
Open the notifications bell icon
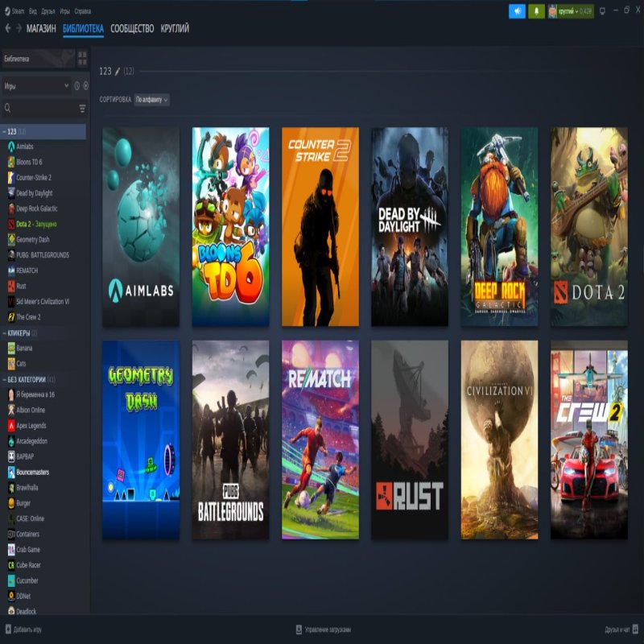538,11
